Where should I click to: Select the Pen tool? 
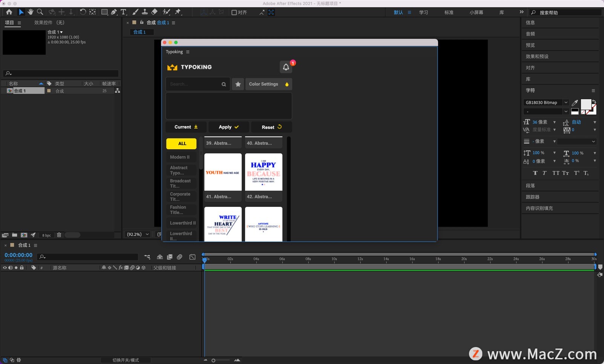[x=114, y=12]
